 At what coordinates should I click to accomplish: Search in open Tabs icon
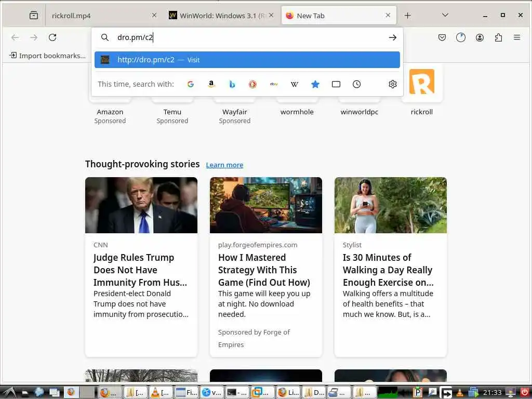[336, 84]
